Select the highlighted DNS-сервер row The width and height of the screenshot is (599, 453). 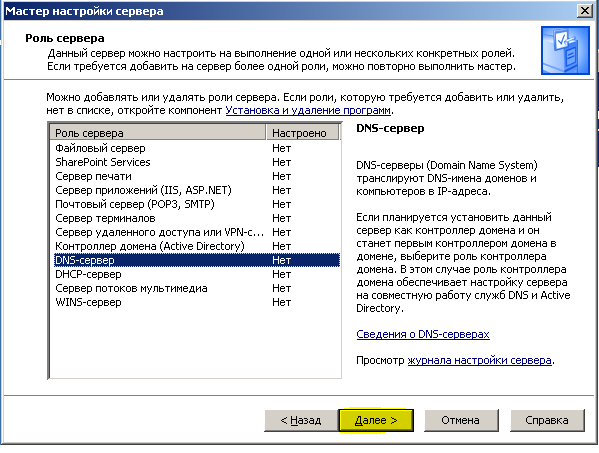coord(195,260)
